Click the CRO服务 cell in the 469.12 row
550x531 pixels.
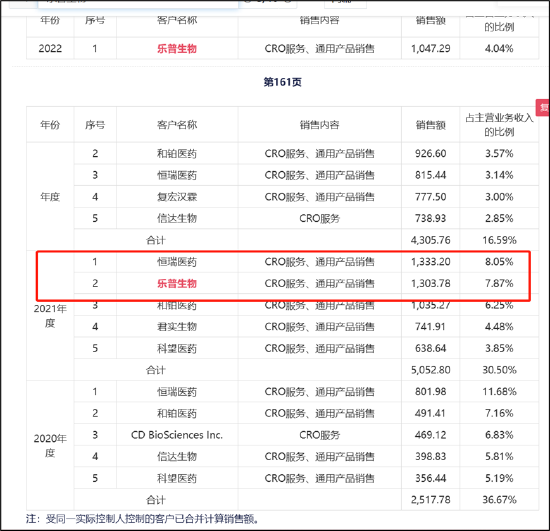tap(320, 435)
